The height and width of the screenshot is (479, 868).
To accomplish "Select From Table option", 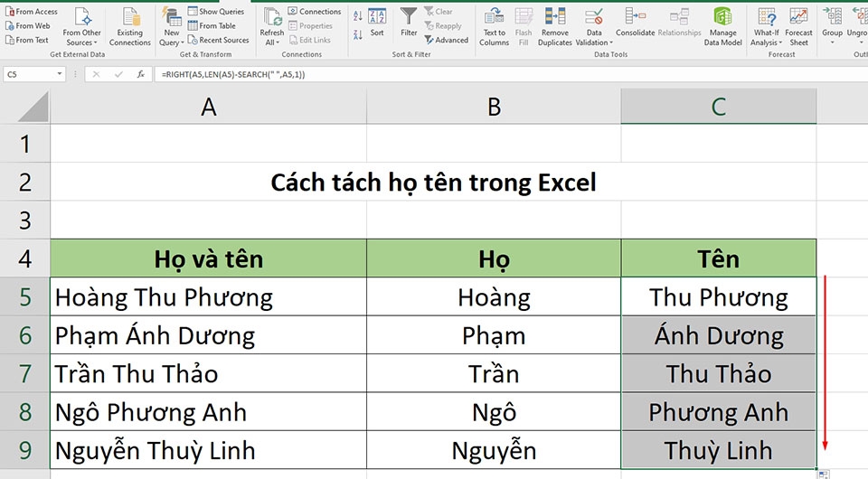I will tap(212, 25).
